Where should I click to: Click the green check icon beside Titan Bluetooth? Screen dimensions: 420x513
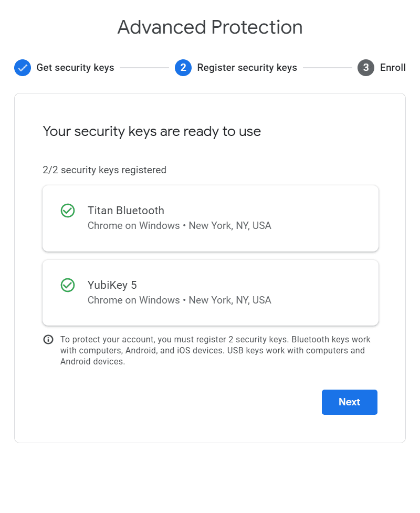pos(68,211)
